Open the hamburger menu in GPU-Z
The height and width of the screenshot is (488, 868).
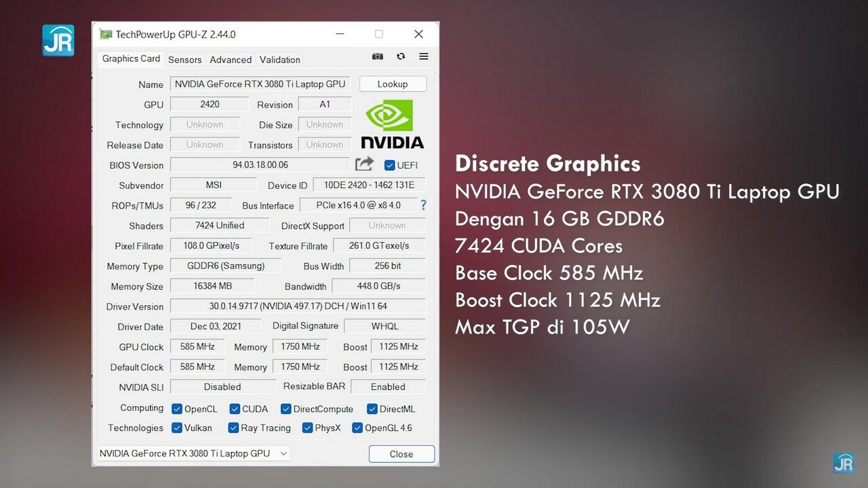point(424,57)
